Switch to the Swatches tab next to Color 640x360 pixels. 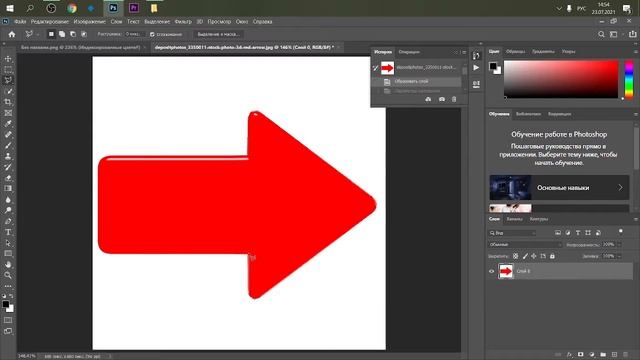coord(516,51)
